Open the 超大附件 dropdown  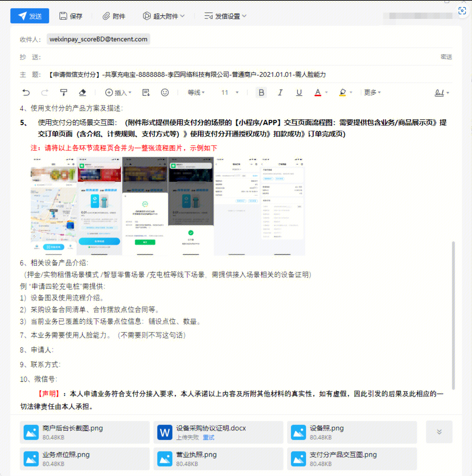[x=163, y=16]
